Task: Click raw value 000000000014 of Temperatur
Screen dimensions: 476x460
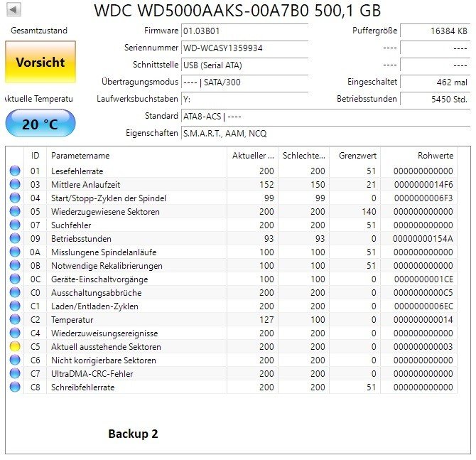Action: (423, 320)
